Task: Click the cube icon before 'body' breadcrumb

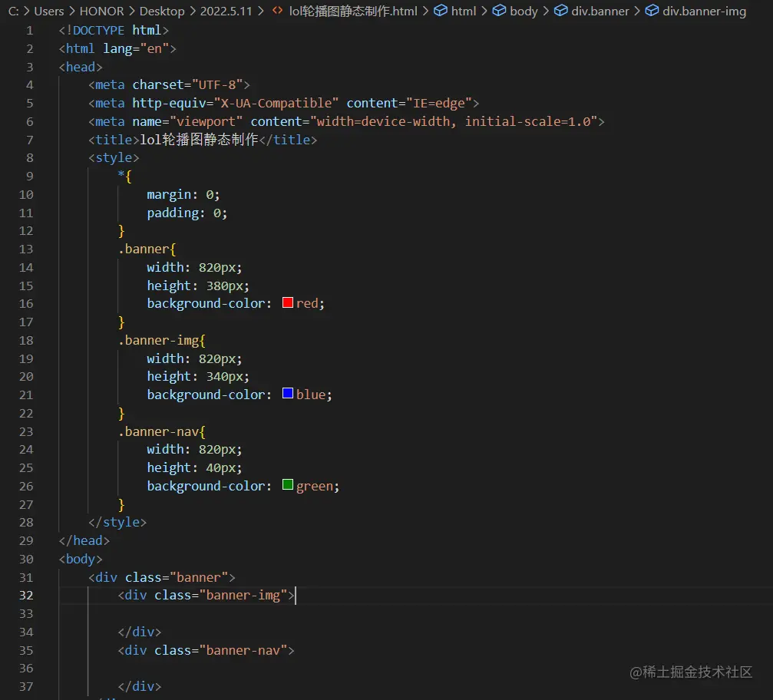Action: click(500, 10)
